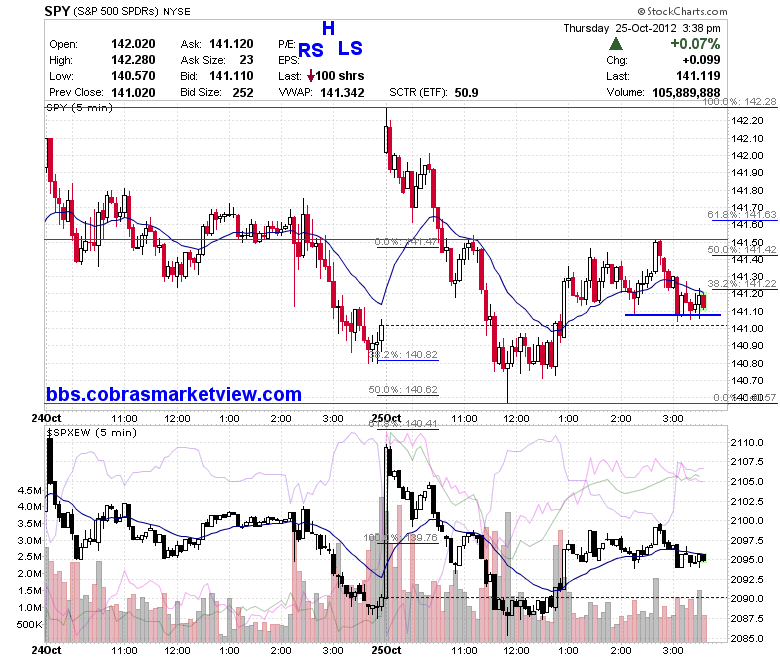This screenshot has width=780, height=659.
Task: Click the StockCharts.com copyright label
Action: 682,11
